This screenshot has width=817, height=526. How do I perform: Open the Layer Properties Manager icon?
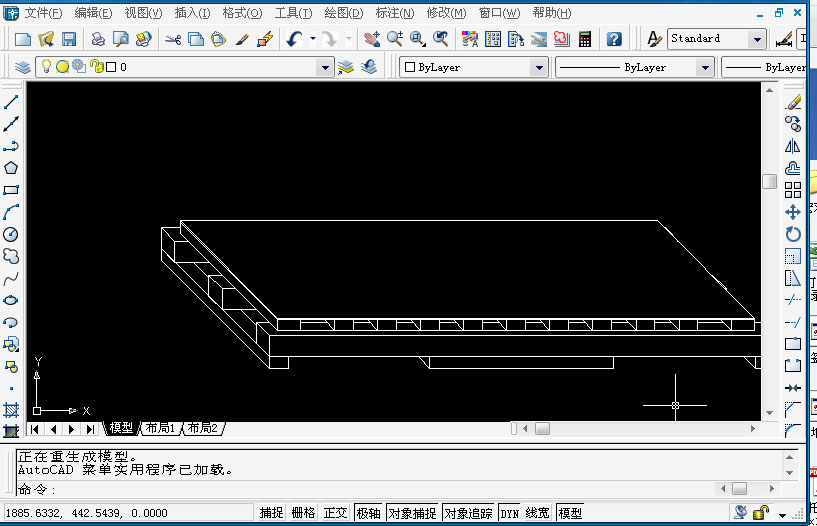pos(22,67)
